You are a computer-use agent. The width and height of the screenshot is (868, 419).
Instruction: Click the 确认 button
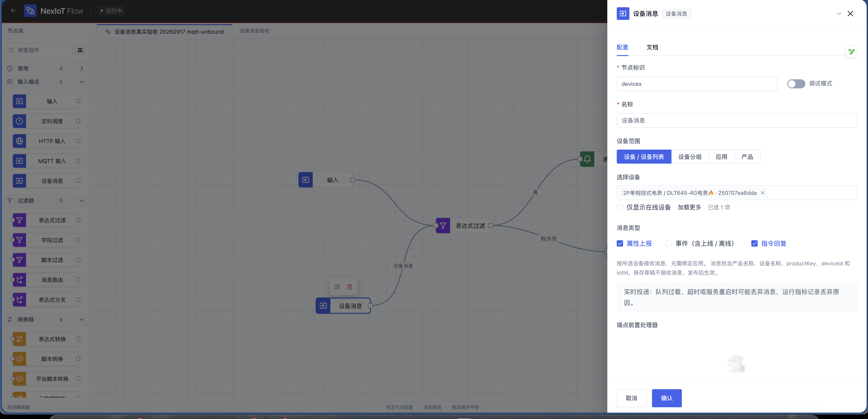click(x=666, y=398)
